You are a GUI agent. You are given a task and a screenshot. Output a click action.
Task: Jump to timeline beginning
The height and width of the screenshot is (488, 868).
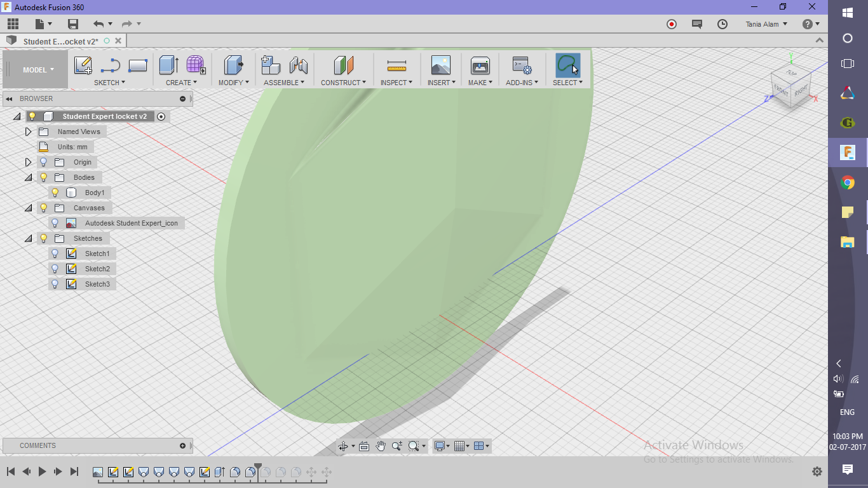coord(11,471)
